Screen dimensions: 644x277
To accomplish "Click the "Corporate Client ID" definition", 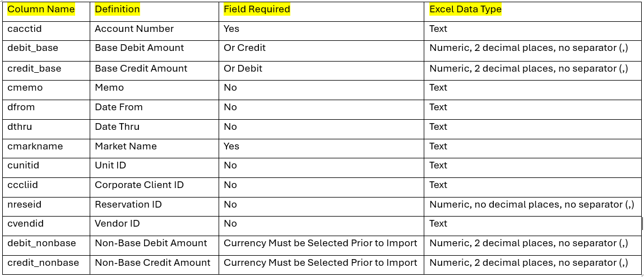I will (x=139, y=185).
